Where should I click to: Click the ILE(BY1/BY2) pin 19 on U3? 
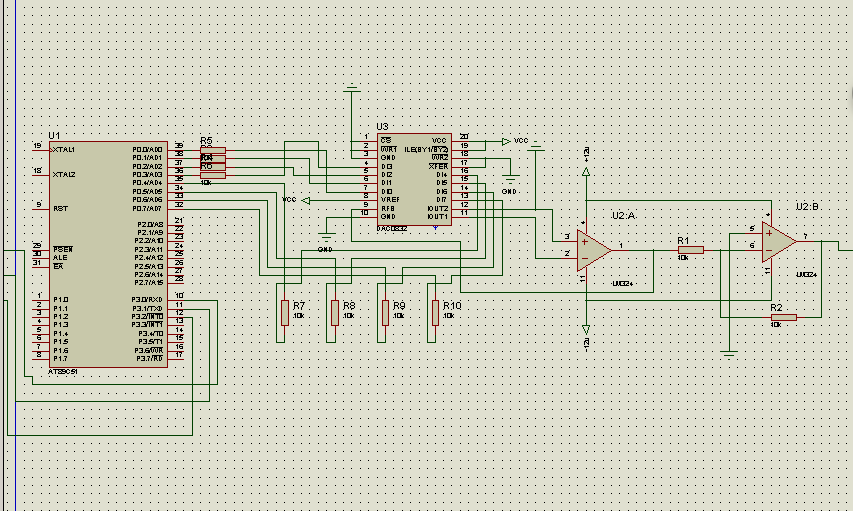[x=460, y=149]
